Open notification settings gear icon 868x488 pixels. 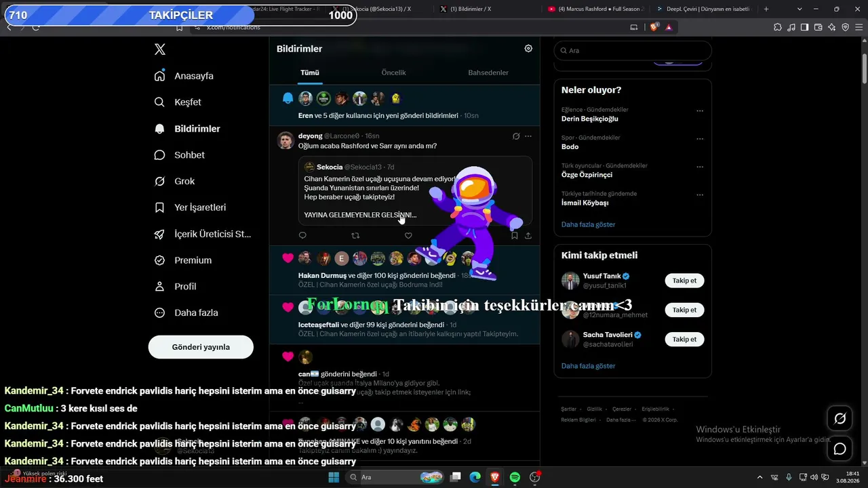click(528, 49)
